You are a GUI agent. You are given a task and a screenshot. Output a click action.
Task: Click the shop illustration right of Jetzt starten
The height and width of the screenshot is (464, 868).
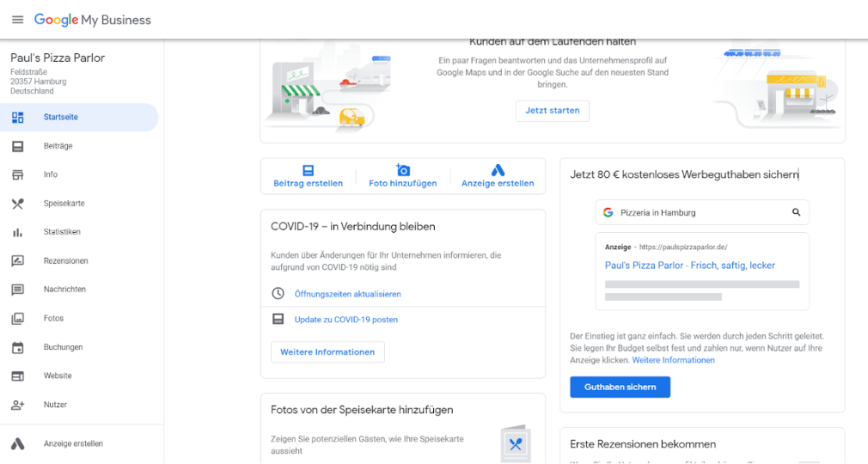779,89
